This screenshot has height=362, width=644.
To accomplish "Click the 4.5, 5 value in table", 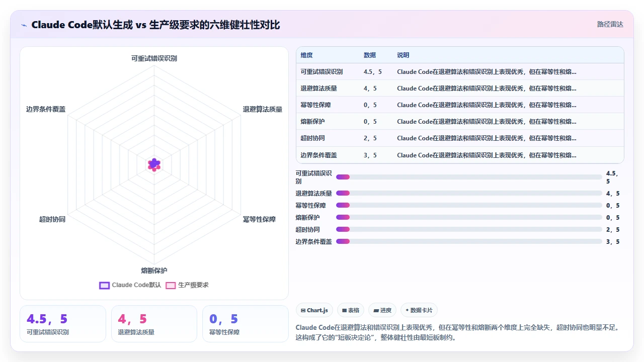I will [x=372, y=72].
